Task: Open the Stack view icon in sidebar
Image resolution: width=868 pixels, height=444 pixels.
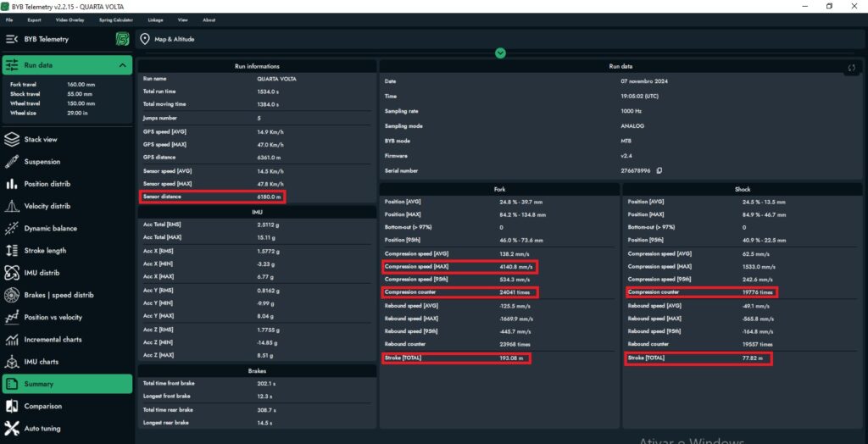Action: 12,140
